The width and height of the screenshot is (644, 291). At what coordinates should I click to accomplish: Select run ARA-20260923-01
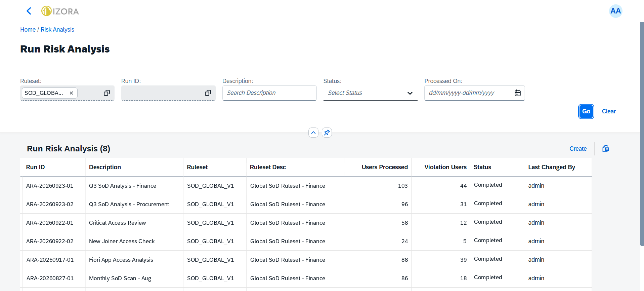pyautogui.click(x=50, y=186)
